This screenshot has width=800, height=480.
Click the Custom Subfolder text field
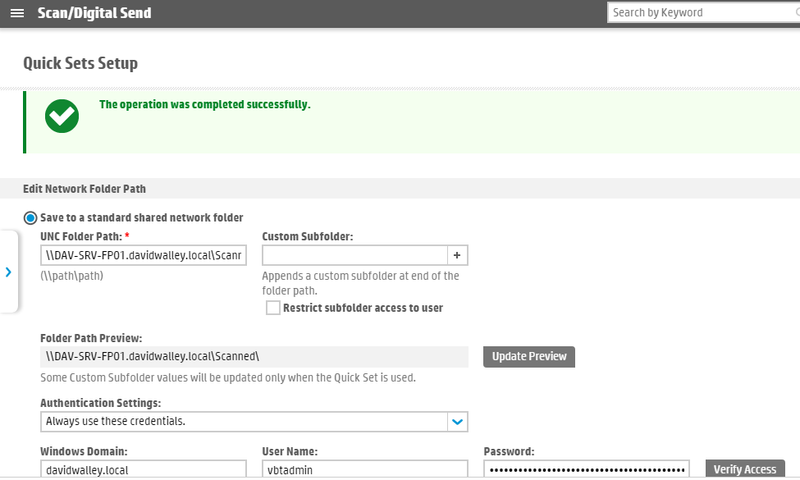tap(353, 255)
